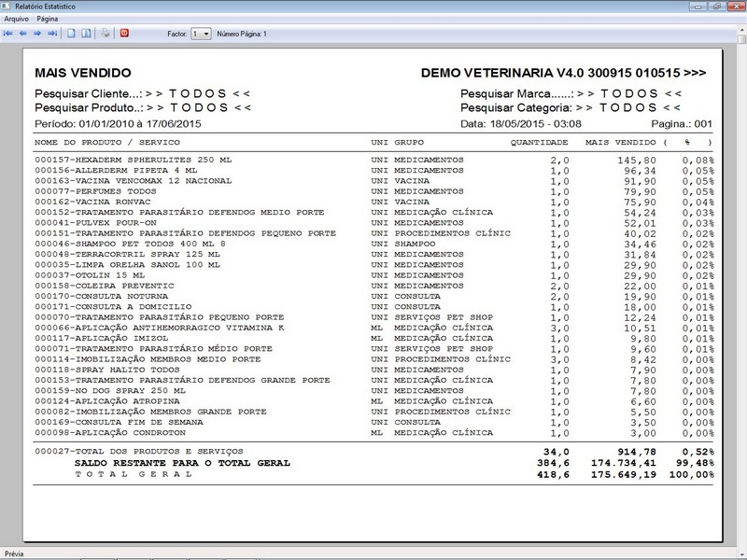747x560 pixels.
Task: Select row 000158-COLEIRA PREVENTIC
Action: (374, 286)
